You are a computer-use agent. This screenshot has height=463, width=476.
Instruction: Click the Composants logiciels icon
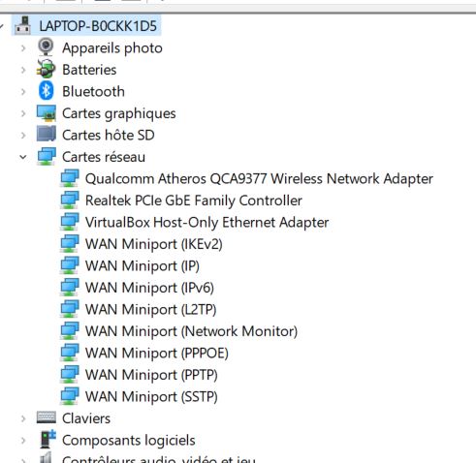point(48,439)
